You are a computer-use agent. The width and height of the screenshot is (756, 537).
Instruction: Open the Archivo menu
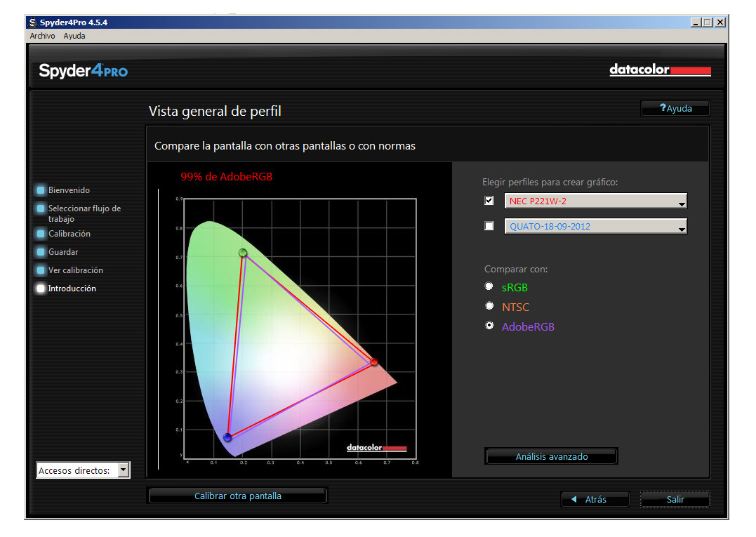point(42,36)
